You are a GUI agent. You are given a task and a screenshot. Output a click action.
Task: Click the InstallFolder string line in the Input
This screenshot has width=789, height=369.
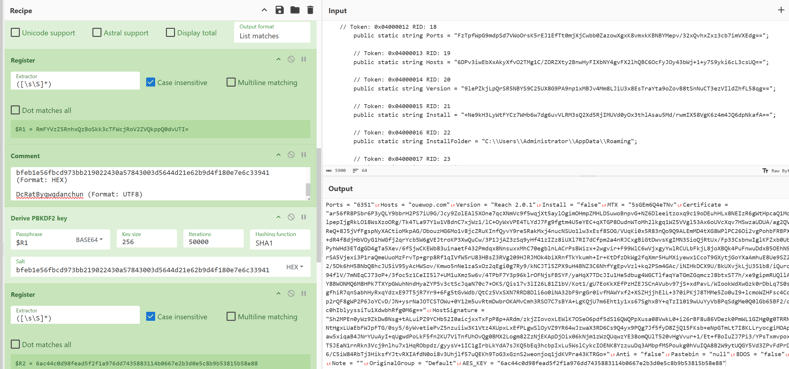[496, 141]
